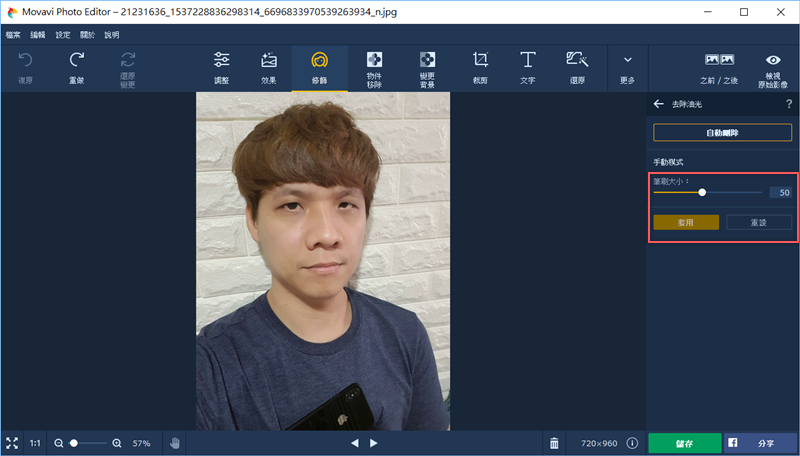
Task: Click the Revert changes (還原變更) icon
Action: (128, 60)
